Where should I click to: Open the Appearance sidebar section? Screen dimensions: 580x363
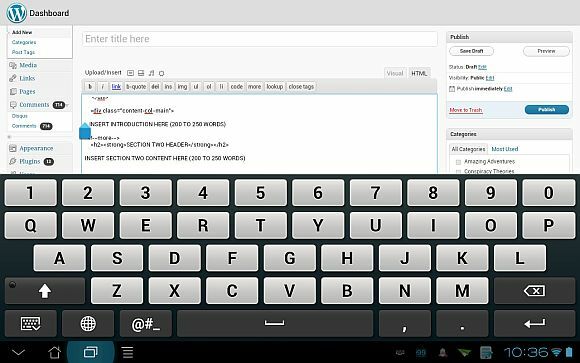(x=36, y=148)
